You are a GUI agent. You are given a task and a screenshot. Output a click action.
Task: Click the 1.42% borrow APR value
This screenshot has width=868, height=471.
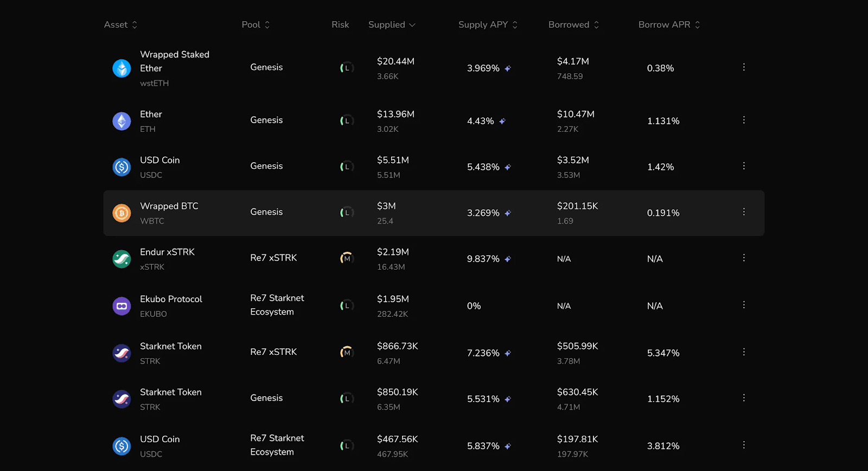660,167
